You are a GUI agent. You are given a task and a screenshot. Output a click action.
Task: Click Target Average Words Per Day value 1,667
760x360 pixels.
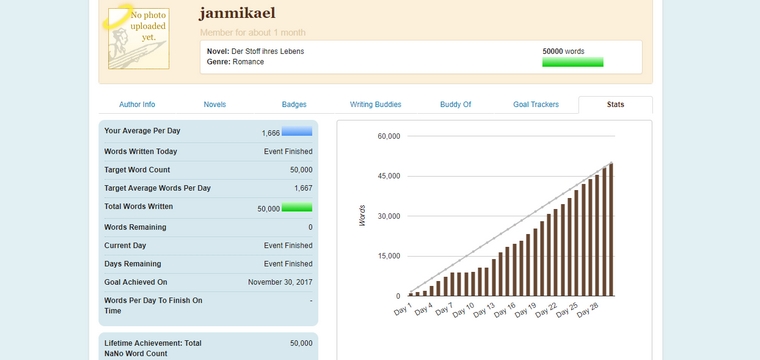click(x=303, y=188)
